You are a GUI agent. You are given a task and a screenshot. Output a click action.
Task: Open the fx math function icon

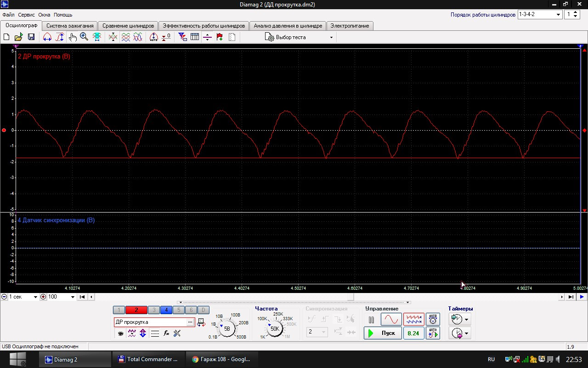click(166, 333)
